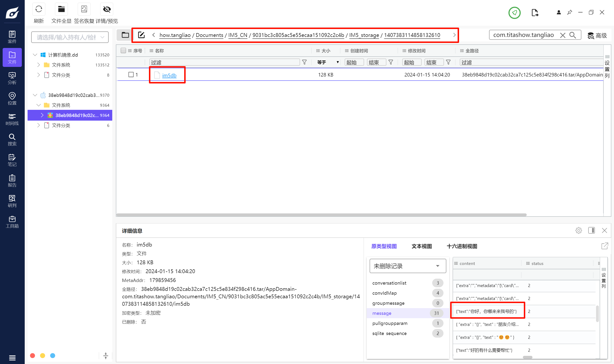
Task: Click the IM5_storage path segment
Action: pyautogui.click(x=364, y=35)
